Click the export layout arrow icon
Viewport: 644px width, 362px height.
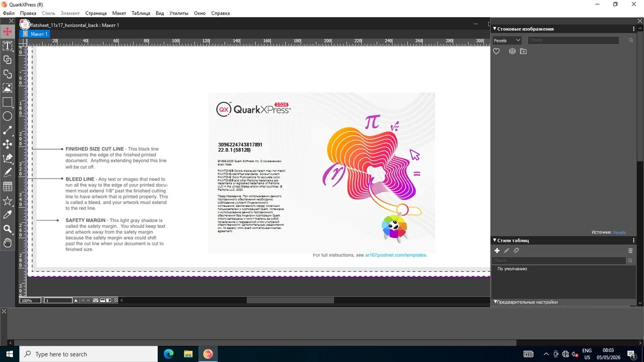pyautogui.click(x=115, y=300)
